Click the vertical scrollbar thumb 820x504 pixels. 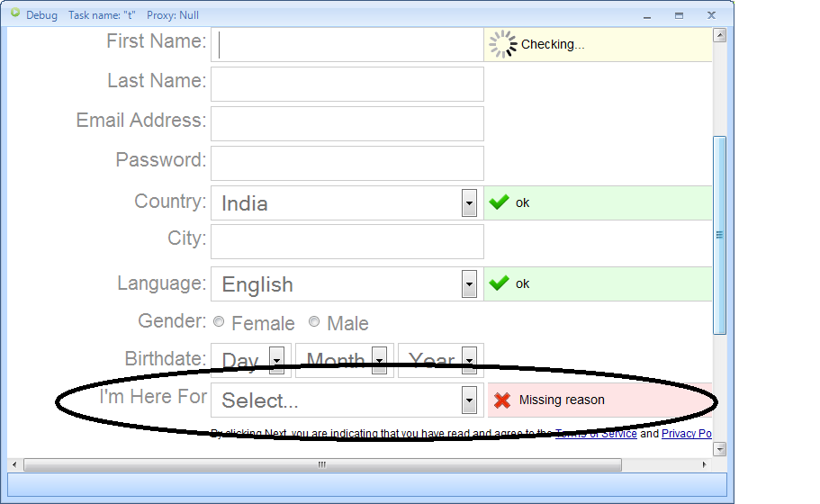click(719, 235)
